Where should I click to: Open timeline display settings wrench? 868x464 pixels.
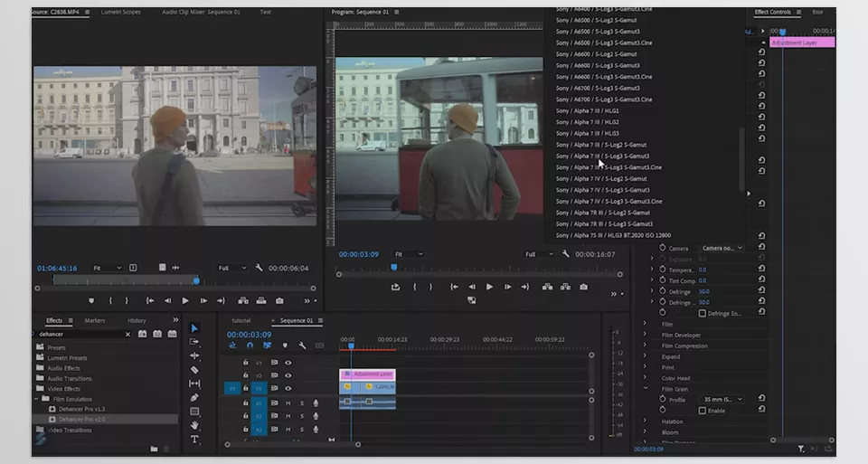tap(302, 346)
